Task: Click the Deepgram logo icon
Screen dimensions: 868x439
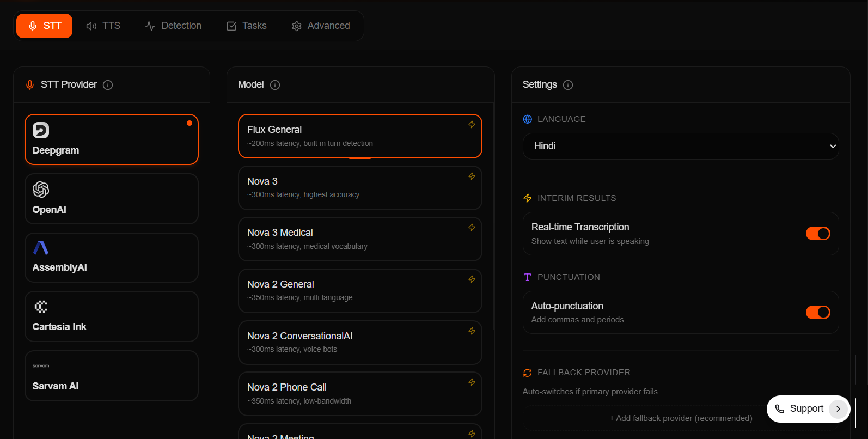Action: pos(41,130)
